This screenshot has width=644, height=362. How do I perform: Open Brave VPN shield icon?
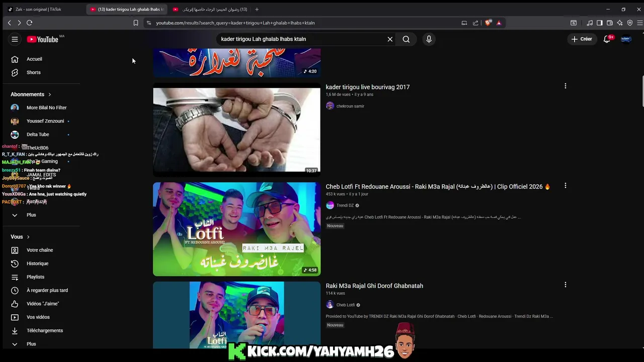(x=630, y=23)
